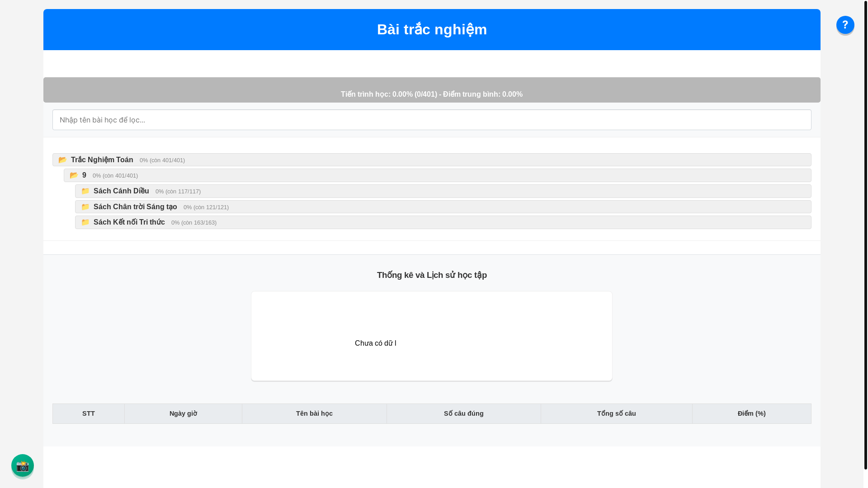
Task: Click the empty statistics chart card
Action: pos(432,336)
